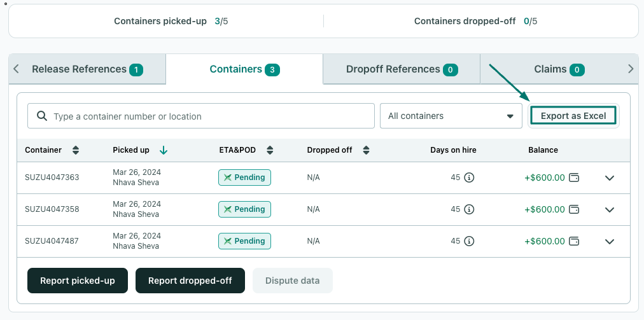Open the Claims tab
This screenshot has height=320, width=644.
tap(559, 69)
